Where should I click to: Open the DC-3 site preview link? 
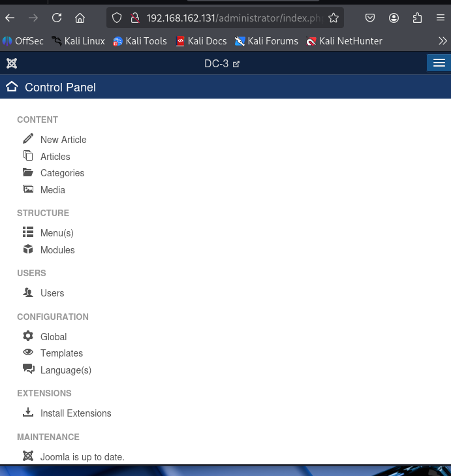222,64
